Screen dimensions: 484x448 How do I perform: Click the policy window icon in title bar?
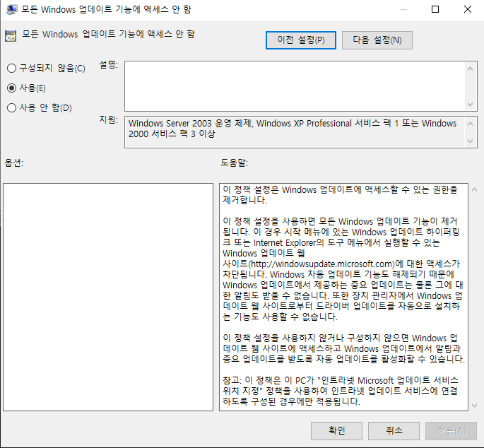[11, 10]
